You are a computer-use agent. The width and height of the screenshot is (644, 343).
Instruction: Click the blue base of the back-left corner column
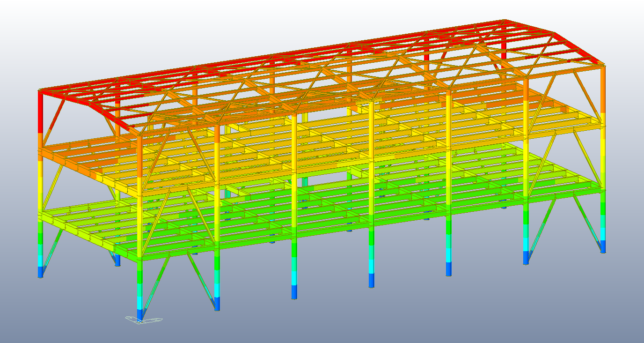coord(40,271)
